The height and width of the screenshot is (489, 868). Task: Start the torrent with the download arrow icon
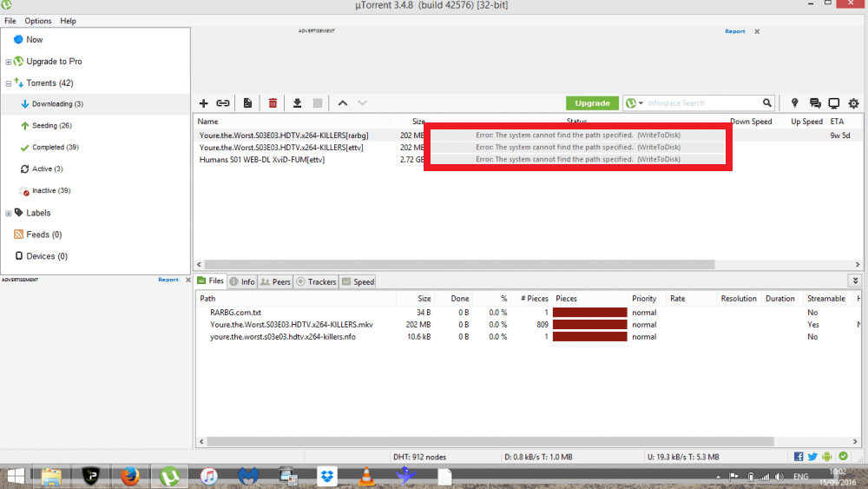[x=297, y=103]
